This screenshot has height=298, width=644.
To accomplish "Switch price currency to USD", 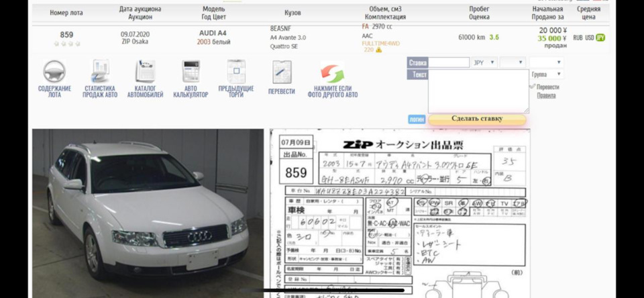I will pyautogui.click(x=590, y=38).
